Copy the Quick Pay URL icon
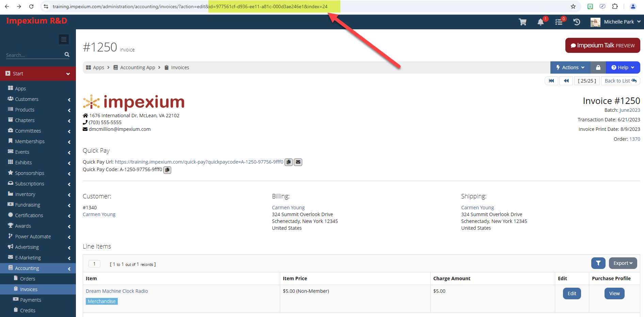644x317 pixels. [289, 162]
